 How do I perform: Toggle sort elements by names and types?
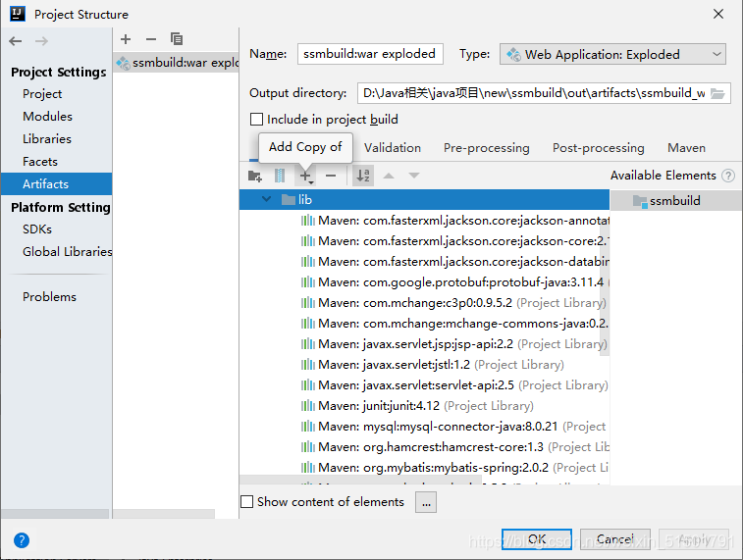[x=363, y=176]
